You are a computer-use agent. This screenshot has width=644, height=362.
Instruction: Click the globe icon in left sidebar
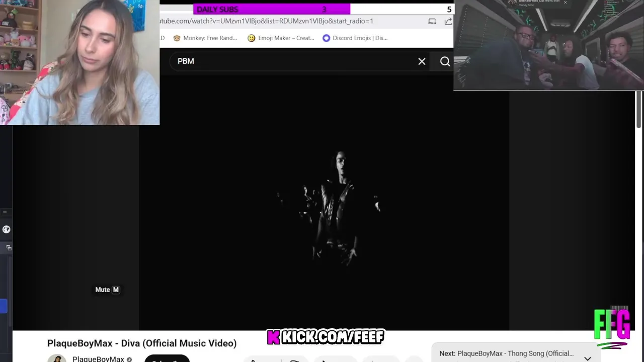pos(6,229)
